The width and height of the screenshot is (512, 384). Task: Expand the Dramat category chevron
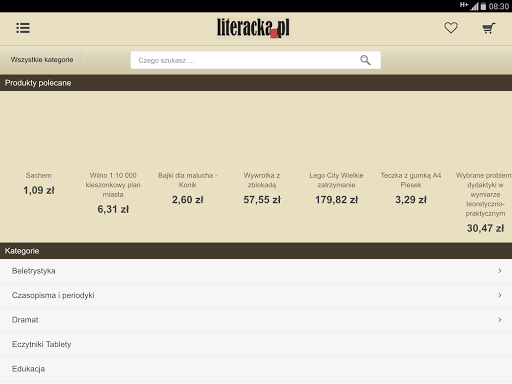coord(500,320)
